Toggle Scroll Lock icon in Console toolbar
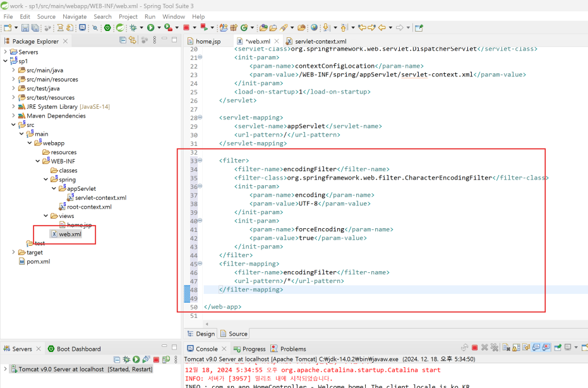This screenshot has height=388, width=588. coord(517,348)
